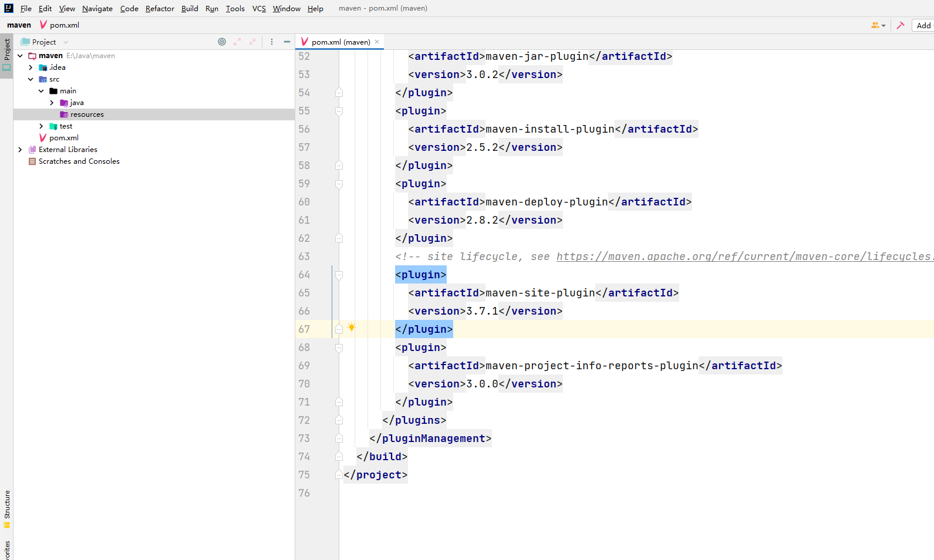The height and width of the screenshot is (560, 934).
Task: Click the closing project tag
Action: [375, 475]
